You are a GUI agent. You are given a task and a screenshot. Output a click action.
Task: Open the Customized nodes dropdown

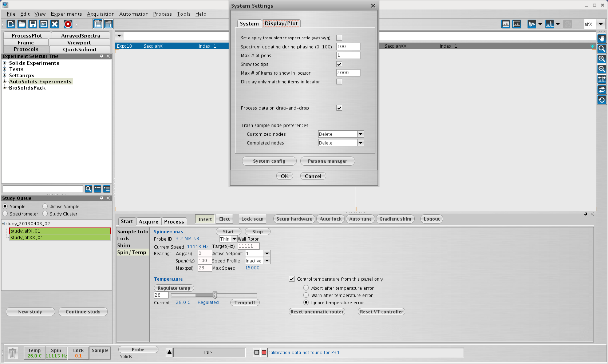pyautogui.click(x=360, y=134)
